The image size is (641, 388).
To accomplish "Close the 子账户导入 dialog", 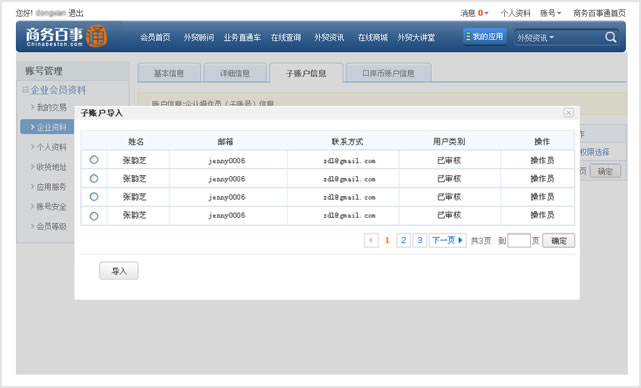I will point(568,112).
